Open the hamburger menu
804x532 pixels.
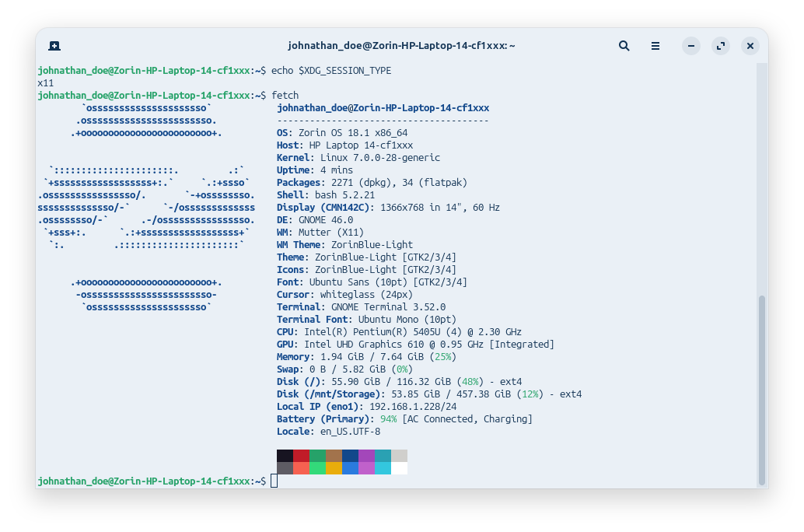coord(655,46)
